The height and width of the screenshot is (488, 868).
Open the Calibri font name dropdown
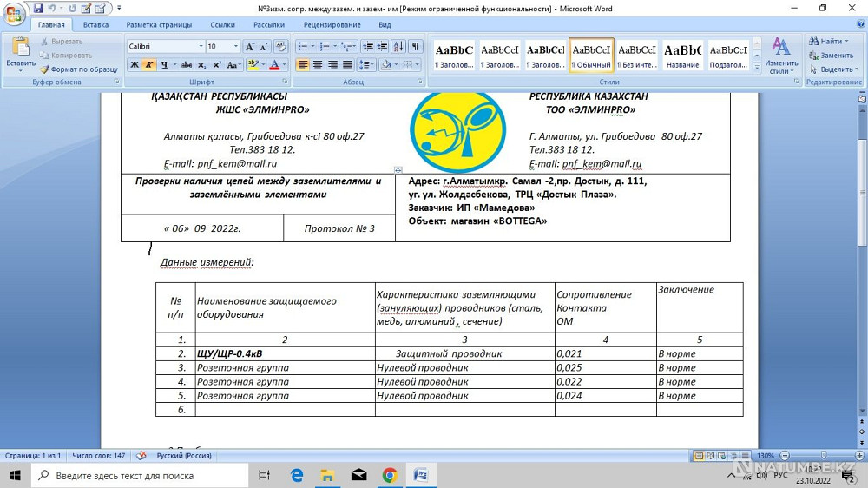tap(201, 47)
